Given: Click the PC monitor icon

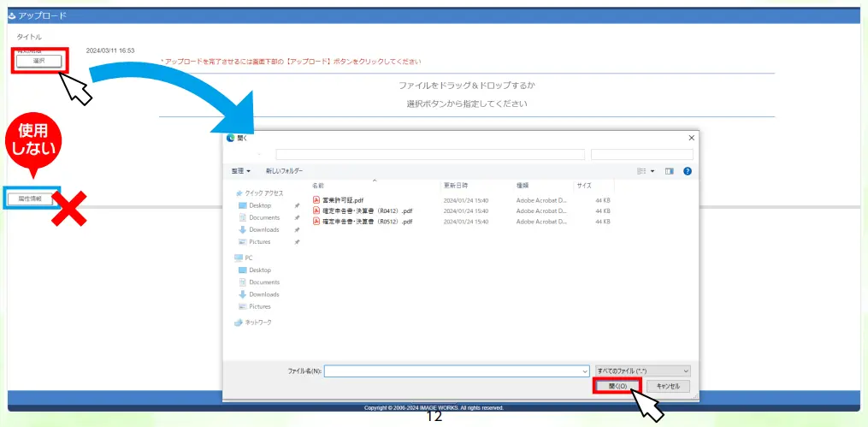Looking at the screenshot, I should 239,258.
